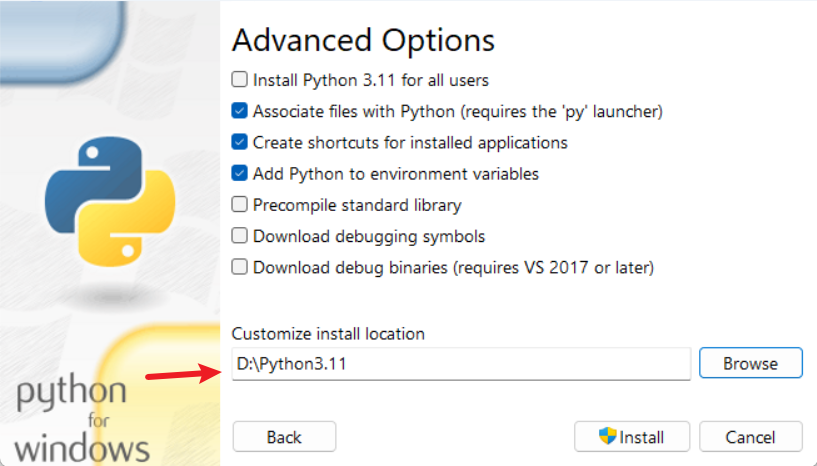Untick Add Python to environment variables
Viewport: 817px width, 466px height.
click(x=239, y=174)
